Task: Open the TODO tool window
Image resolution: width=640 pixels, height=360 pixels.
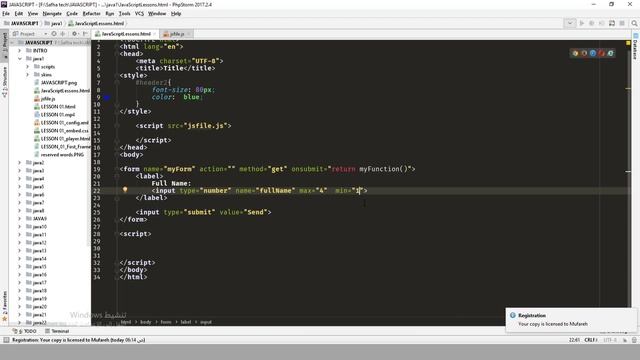Action: [25, 331]
